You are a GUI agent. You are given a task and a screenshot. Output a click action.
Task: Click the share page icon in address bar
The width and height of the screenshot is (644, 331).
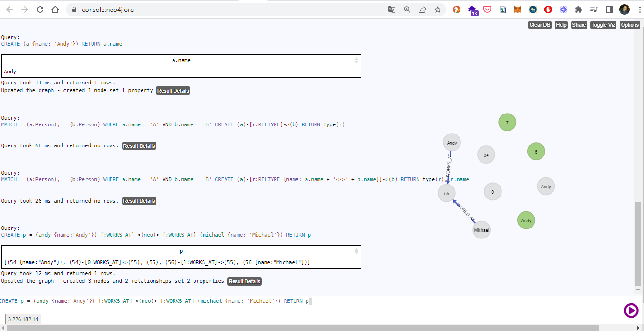422,10
